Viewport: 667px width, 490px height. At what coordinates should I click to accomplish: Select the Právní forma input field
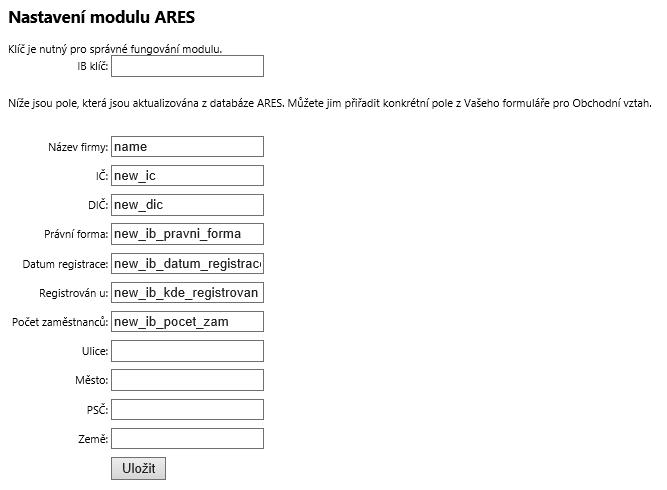[x=188, y=234]
